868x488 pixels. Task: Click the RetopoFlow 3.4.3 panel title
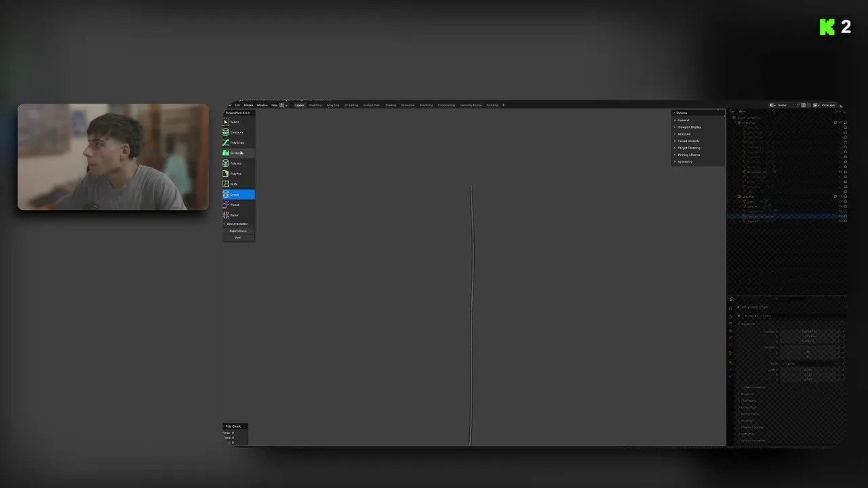(x=238, y=113)
